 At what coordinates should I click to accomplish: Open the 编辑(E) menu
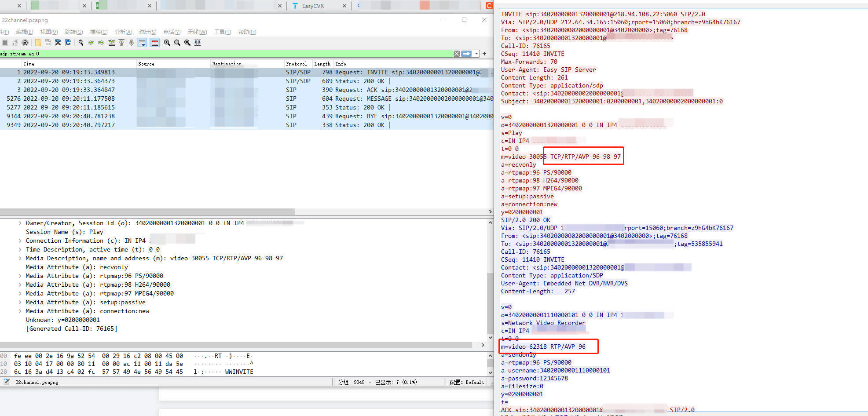[x=25, y=32]
